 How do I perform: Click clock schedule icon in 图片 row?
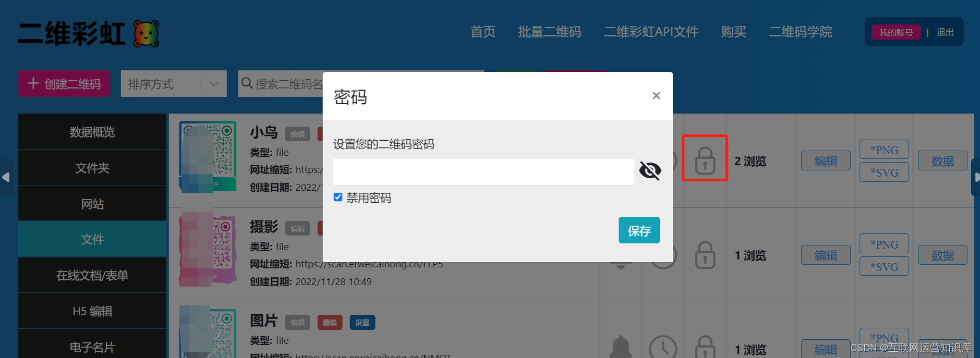(663, 347)
